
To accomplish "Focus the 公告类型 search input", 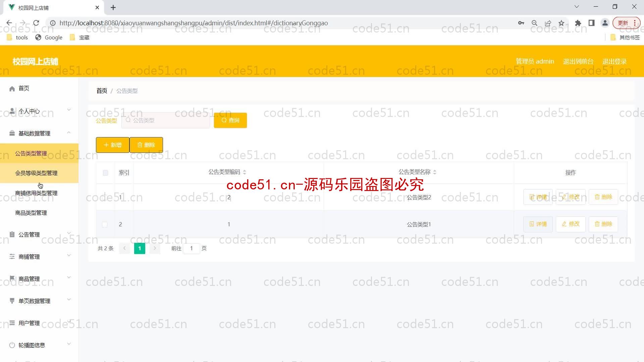I will click(166, 120).
